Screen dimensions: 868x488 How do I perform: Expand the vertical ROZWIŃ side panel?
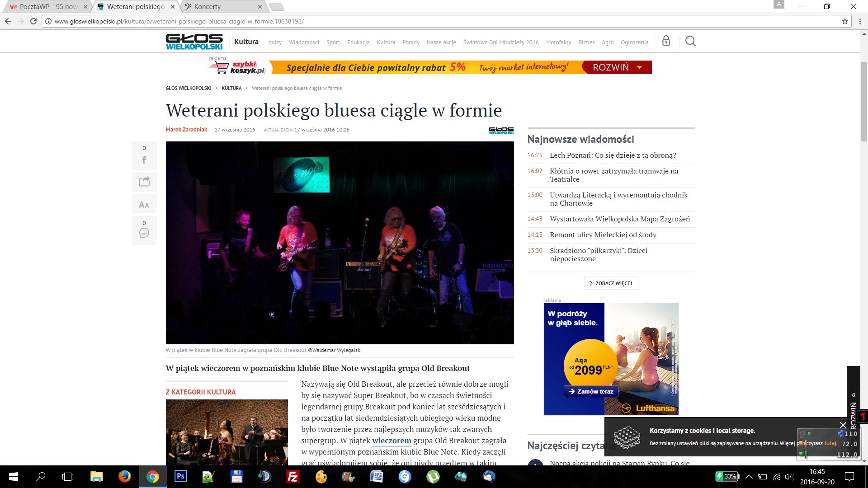click(x=853, y=411)
